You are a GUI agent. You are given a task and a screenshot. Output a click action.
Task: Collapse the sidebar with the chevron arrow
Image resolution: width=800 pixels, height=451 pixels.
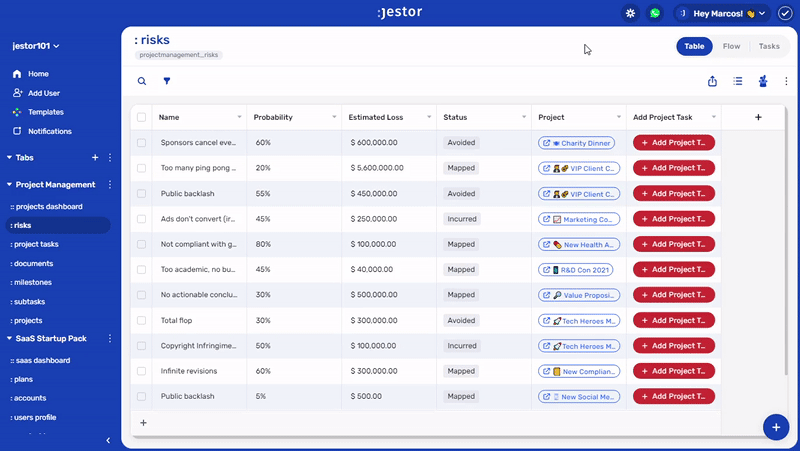(x=108, y=440)
